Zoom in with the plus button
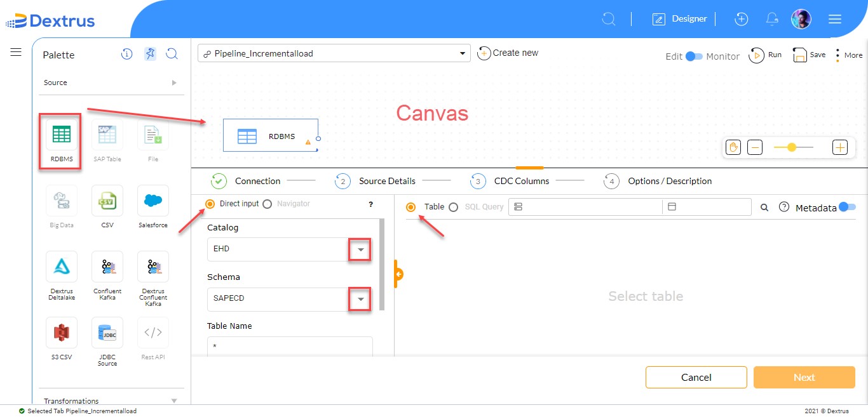The width and height of the screenshot is (868, 417). (840, 147)
